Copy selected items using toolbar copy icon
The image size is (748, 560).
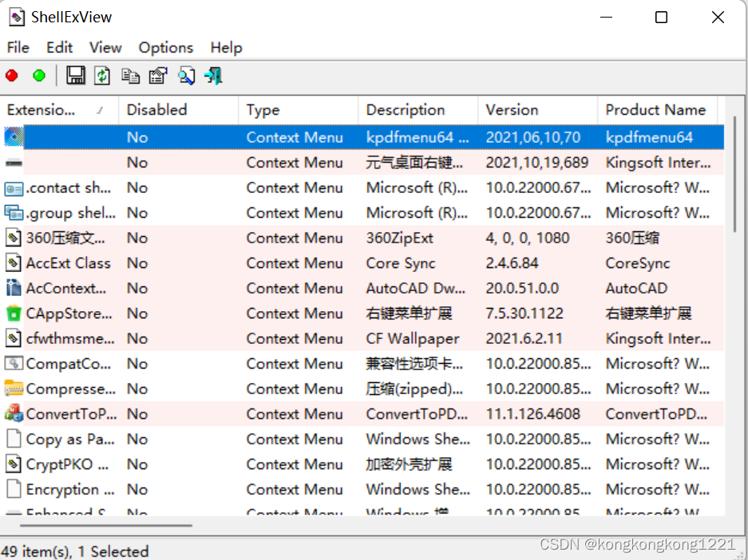[130, 76]
